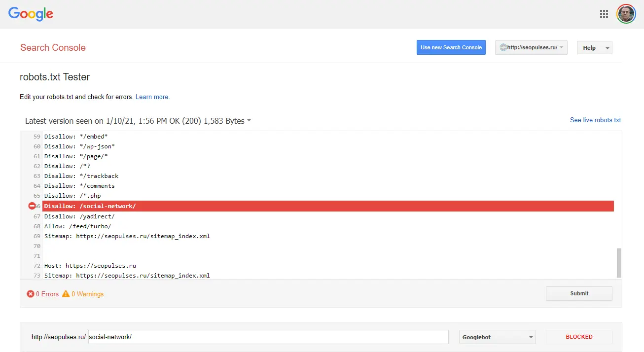Click the Google logo
Screen dimensions: 644x352
click(31, 14)
